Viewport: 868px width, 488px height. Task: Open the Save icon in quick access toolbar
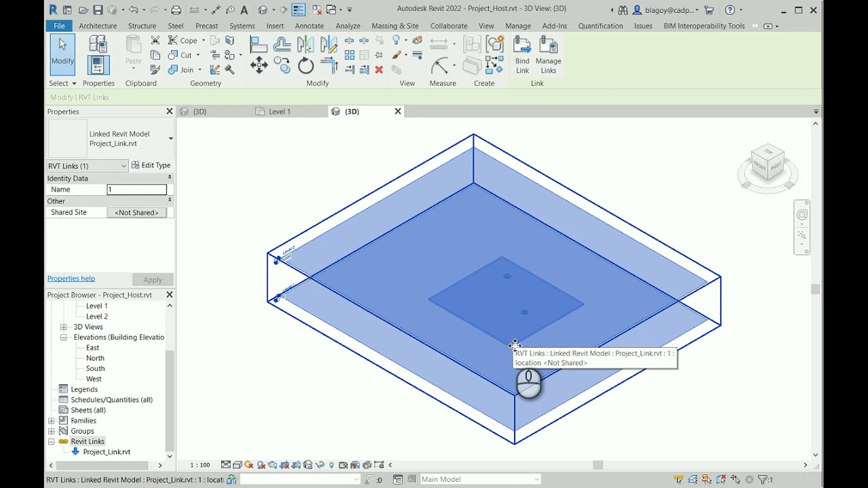pos(98,10)
